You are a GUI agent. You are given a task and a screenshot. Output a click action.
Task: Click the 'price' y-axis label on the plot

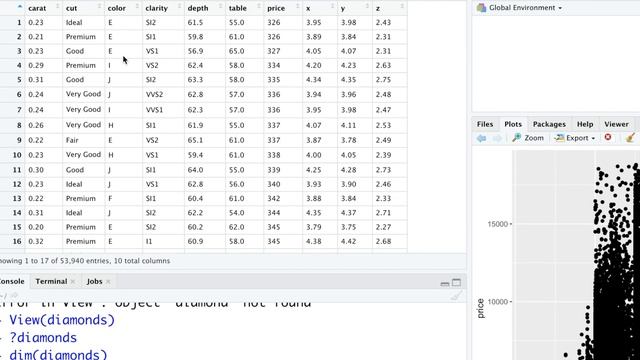coord(480,308)
